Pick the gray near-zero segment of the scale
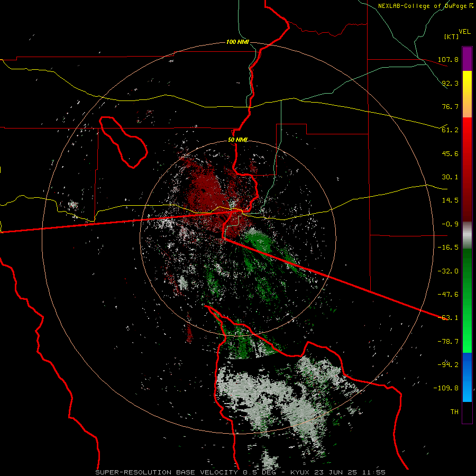The image size is (476, 476). (x=467, y=235)
